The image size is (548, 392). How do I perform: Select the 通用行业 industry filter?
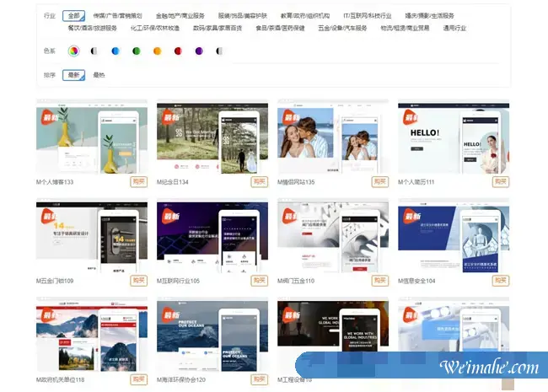tap(454, 28)
